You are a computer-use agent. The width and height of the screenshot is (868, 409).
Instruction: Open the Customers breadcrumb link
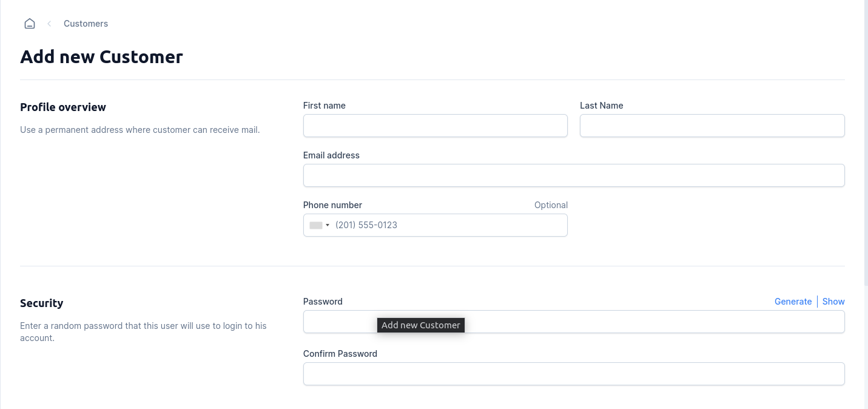86,24
